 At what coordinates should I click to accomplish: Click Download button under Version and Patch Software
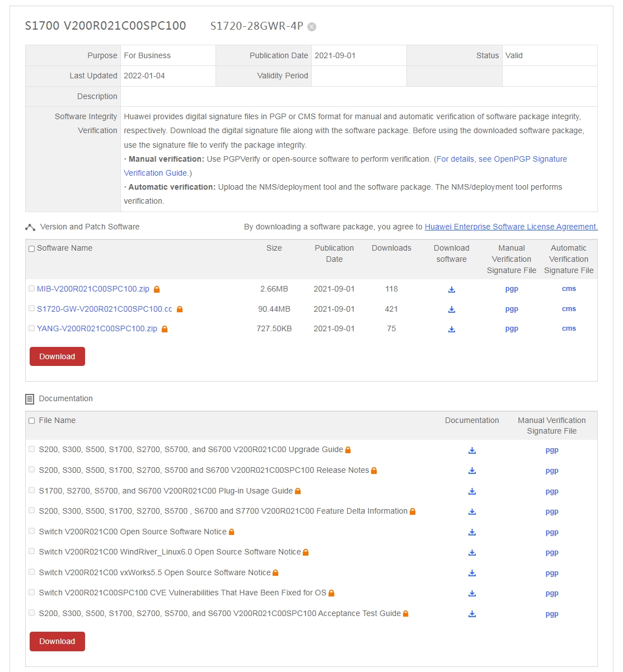(x=57, y=356)
